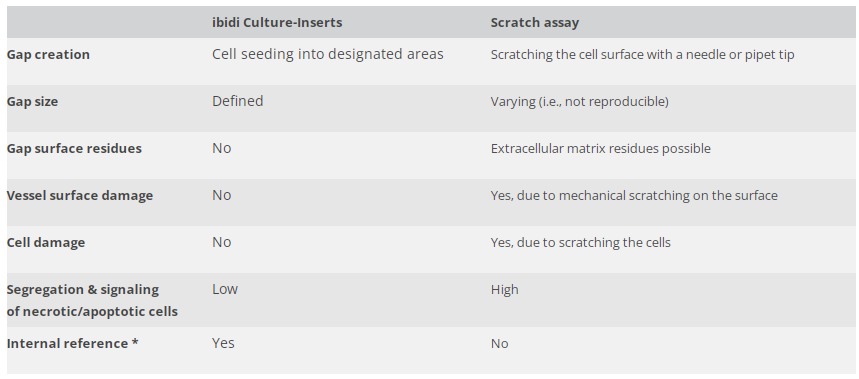Click 'Yes, due to mechanical scratching' cell

pyautogui.click(x=634, y=196)
